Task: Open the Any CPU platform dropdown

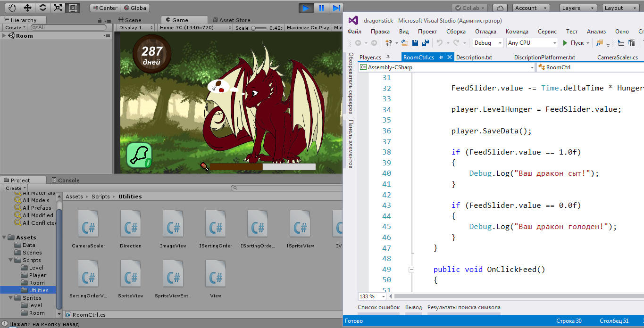Action: 531,43
